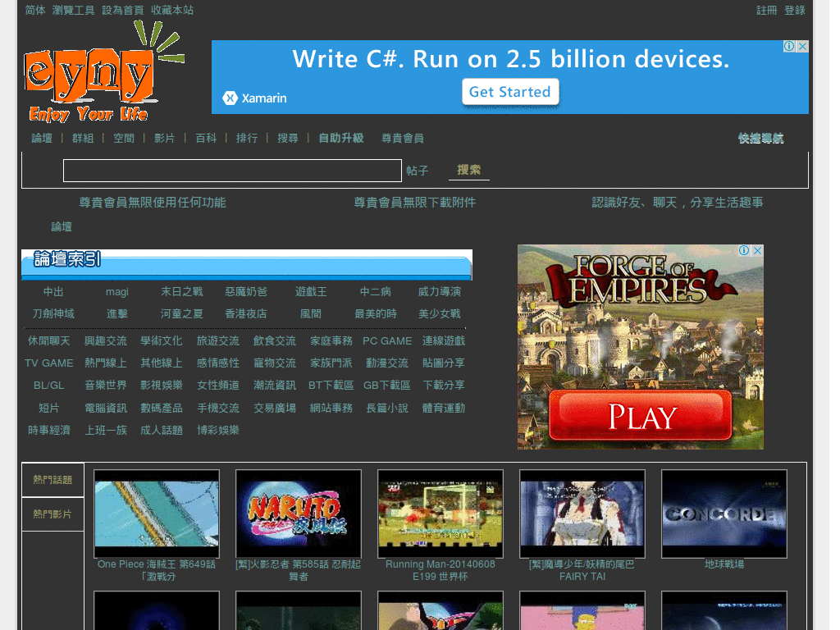Open the 影片 nav menu item
Screen dimensions: 840x630
tap(164, 138)
